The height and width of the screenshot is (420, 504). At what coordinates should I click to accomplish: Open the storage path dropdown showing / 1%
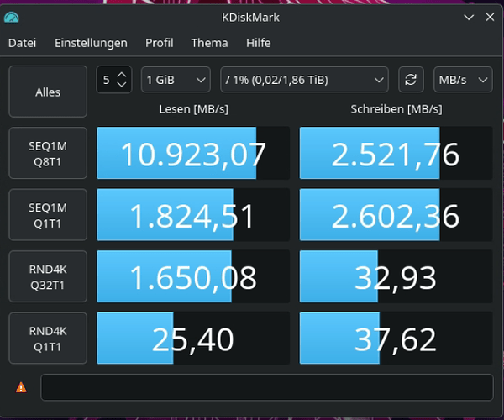[x=304, y=79]
